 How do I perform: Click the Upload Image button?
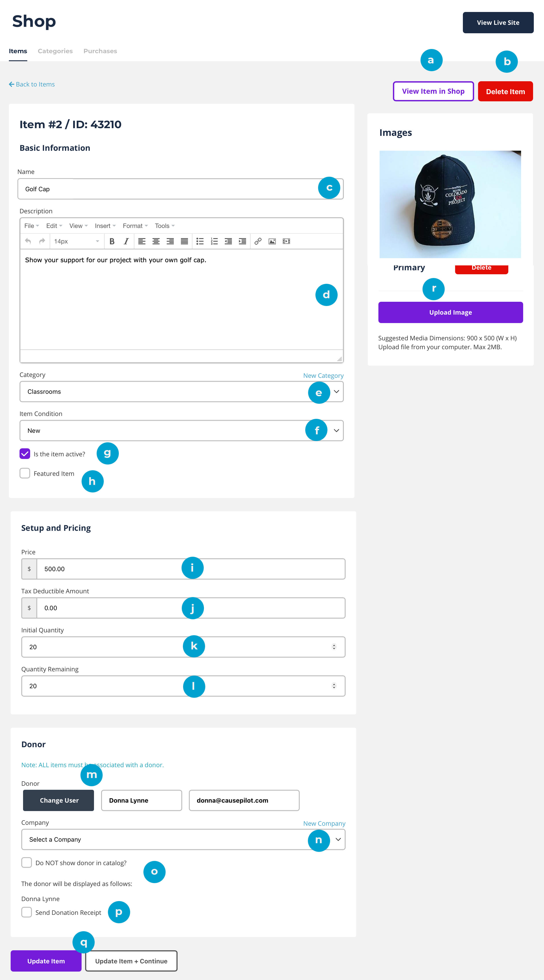[450, 312]
